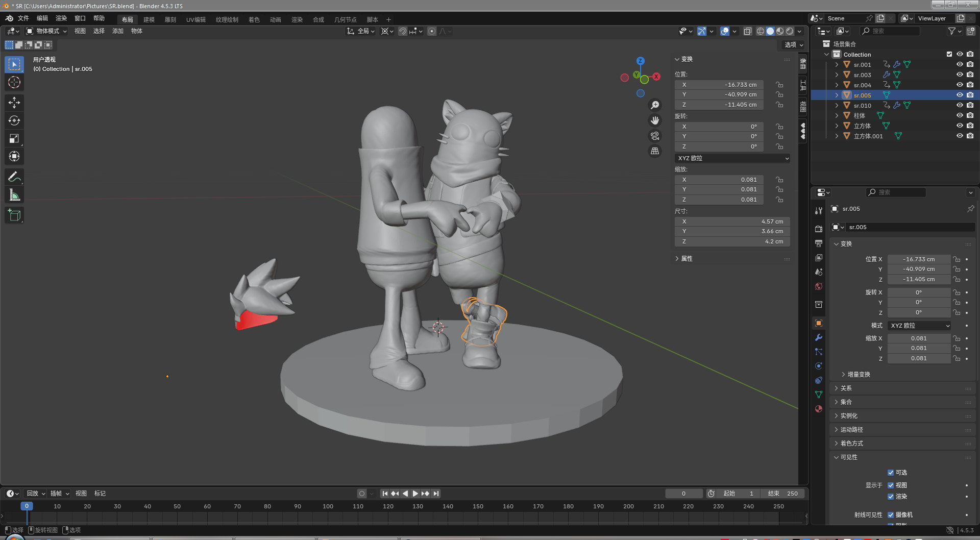980x540 pixels.
Task: Open the 窗口 menu
Action: click(x=80, y=18)
